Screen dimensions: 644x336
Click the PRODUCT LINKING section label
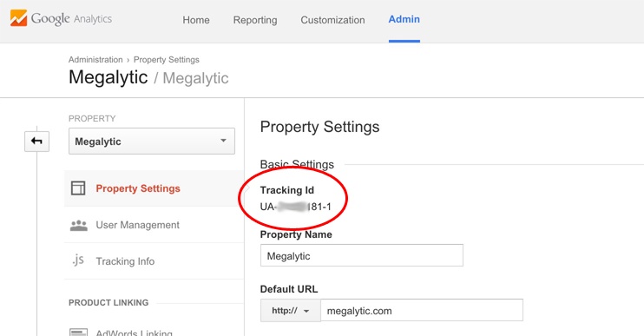pyautogui.click(x=108, y=303)
